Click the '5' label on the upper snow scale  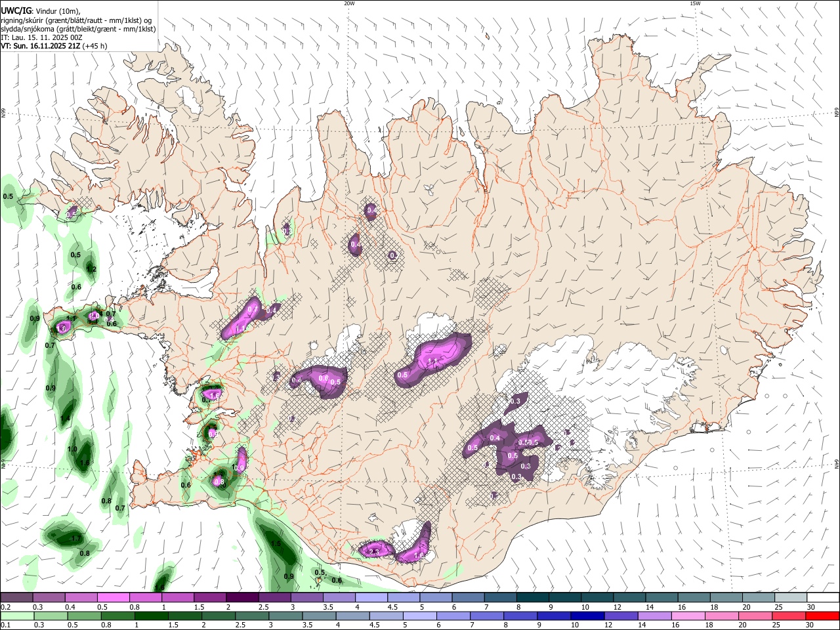[423, 607]
